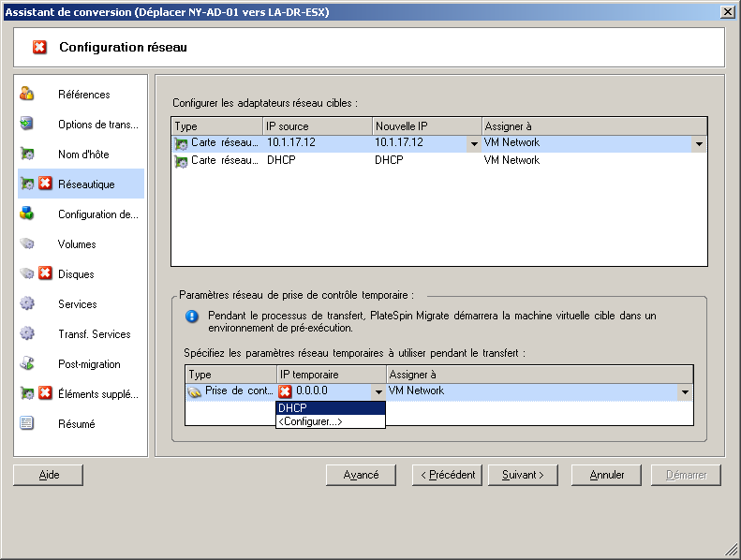This screenshot has width=741, height=560.
Task: Click the Nom d'hôte sidebar icon
Action: 27,154
